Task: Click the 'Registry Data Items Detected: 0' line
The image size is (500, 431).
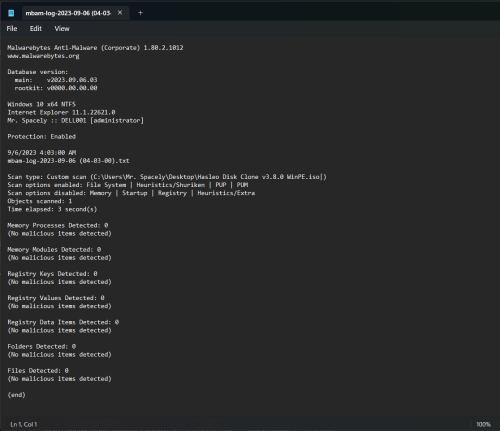Action: [63, 322]
